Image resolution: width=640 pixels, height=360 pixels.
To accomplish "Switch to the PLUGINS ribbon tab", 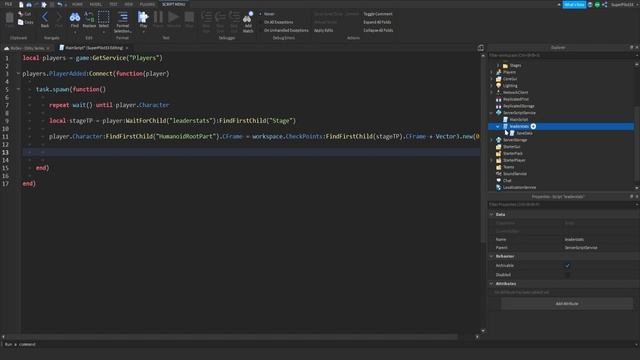I will tap(147, 4).
